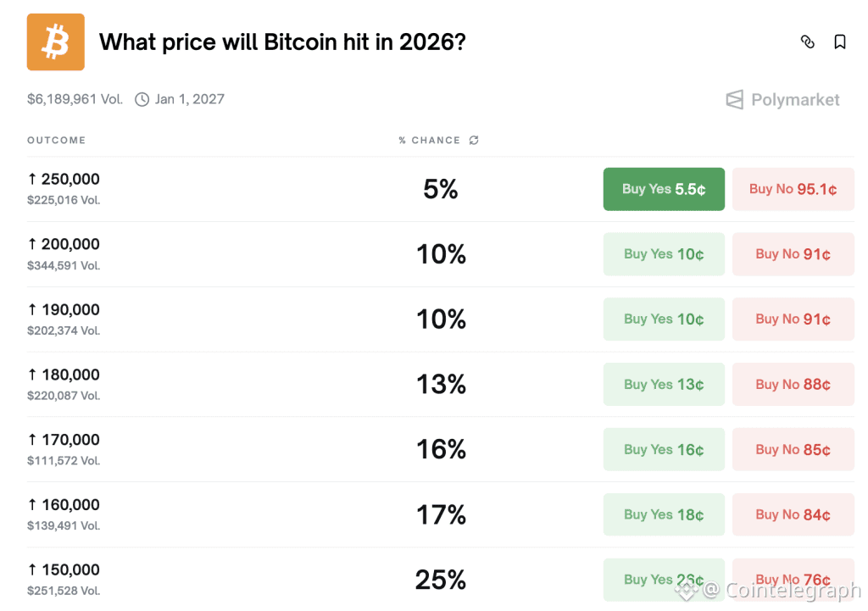Open the 200,000 outcome row
The image size is (868, 611).
pyautogui.click(x=71, y=245)
